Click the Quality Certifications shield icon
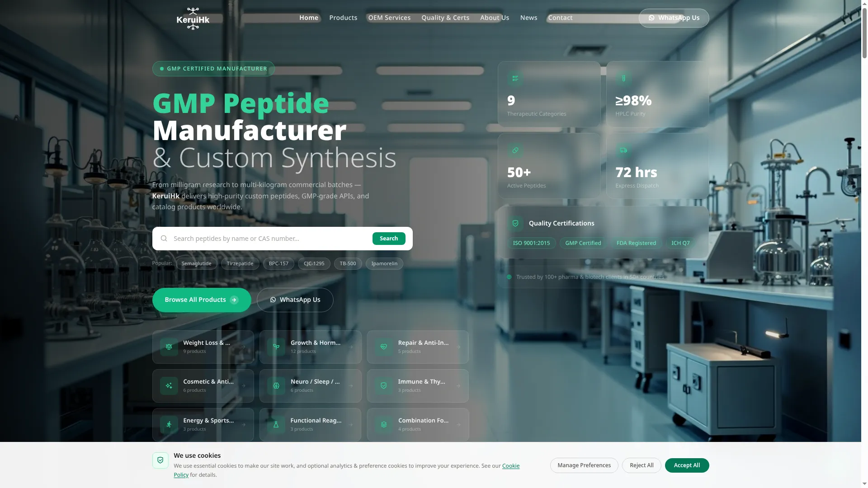Image resolution: width=868 pixels, height=488 pixels. [515, 223]
